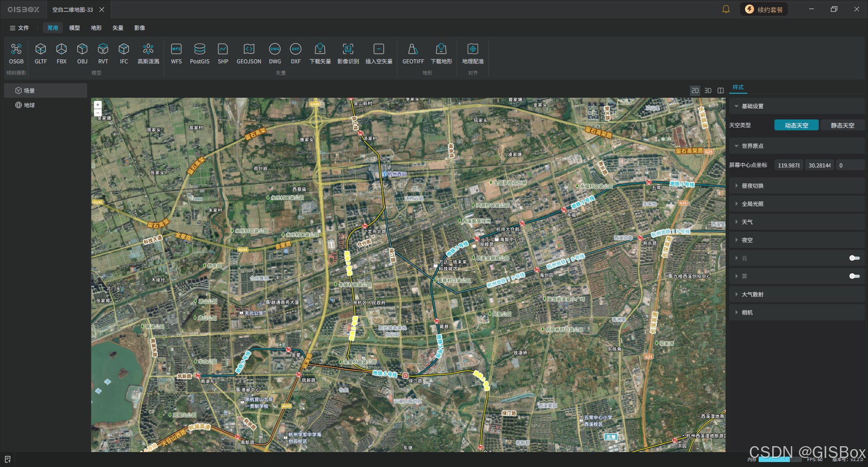This screenshot has width=868, height=467.
Task: Switch to the 模型 ribbon tab
Action: point(75,28)
